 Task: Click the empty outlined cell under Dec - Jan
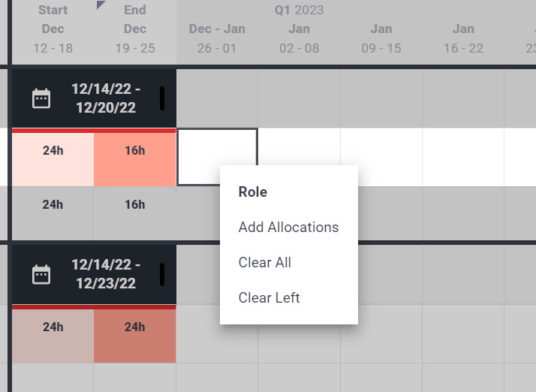217,157
